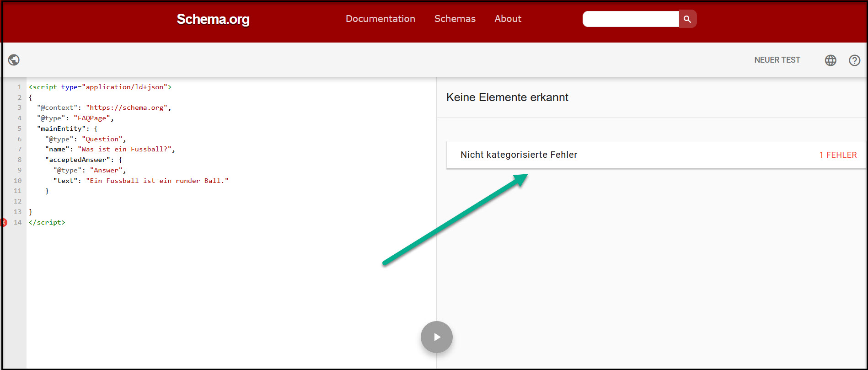The width and height of the screenshot is (868, 370).
Task: Click the NEUER TEST button
Action: 777,60
